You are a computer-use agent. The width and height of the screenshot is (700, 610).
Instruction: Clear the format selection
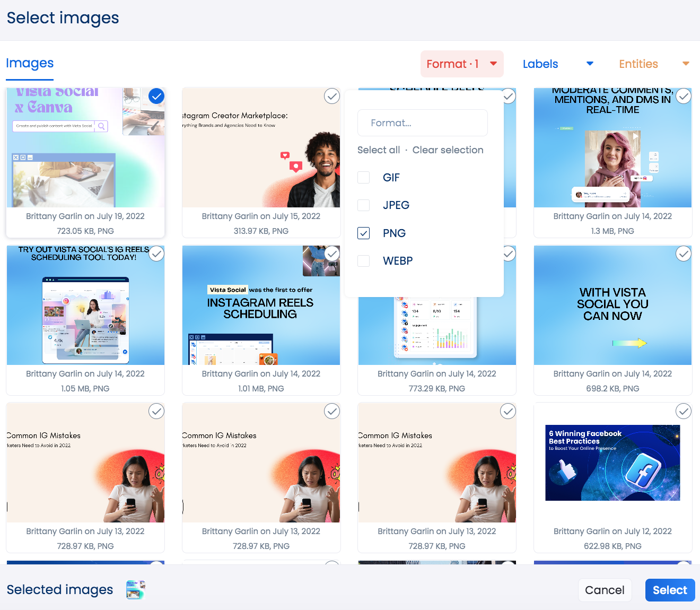(448, 150)
